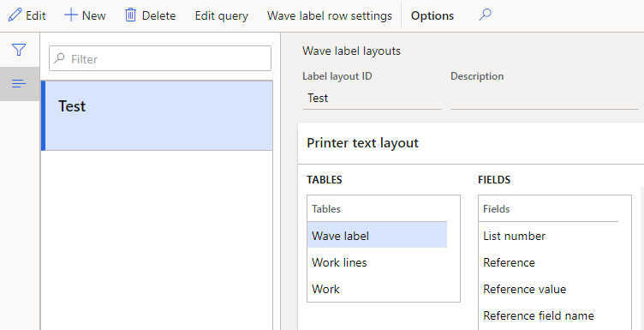The image size is (644, 330).
Task: Click the New plus icon
Action: 70,15
